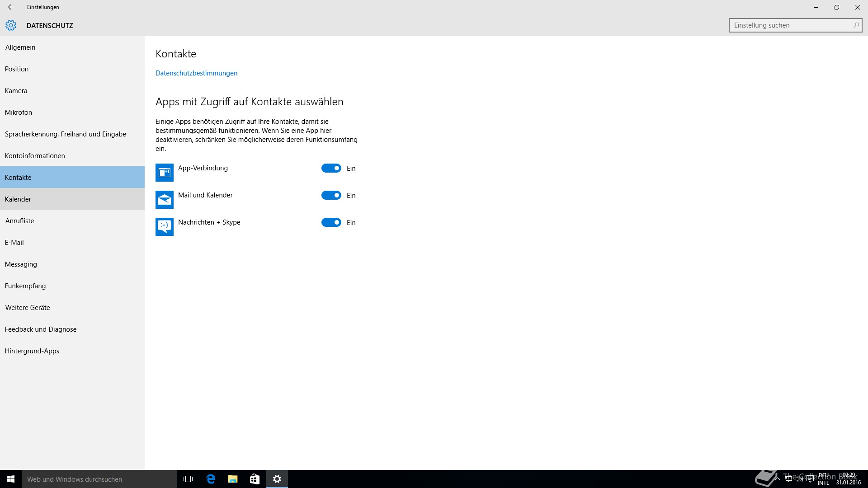
Task: Switch to Kalender privacy settings
Action: pos(72,199)
